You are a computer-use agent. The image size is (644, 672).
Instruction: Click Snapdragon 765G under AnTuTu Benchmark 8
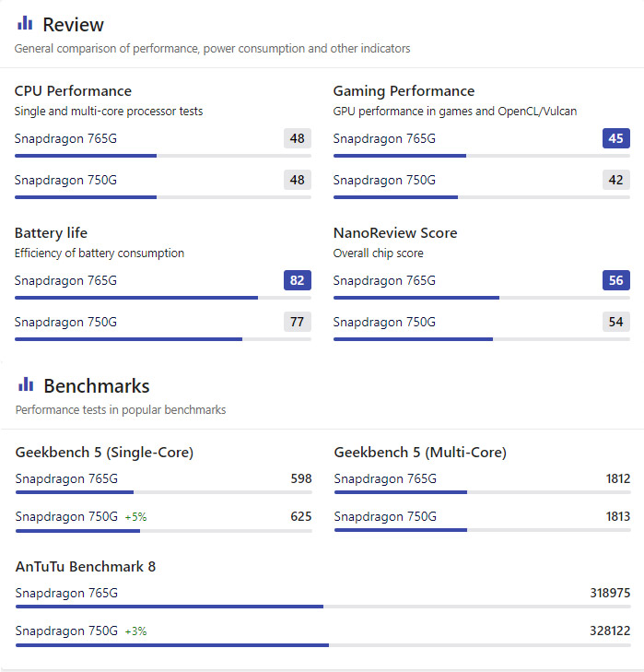pos(66,593)
